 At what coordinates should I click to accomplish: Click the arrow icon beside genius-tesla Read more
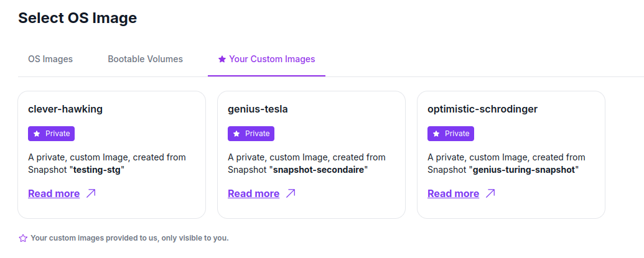(x=291, y=193)
